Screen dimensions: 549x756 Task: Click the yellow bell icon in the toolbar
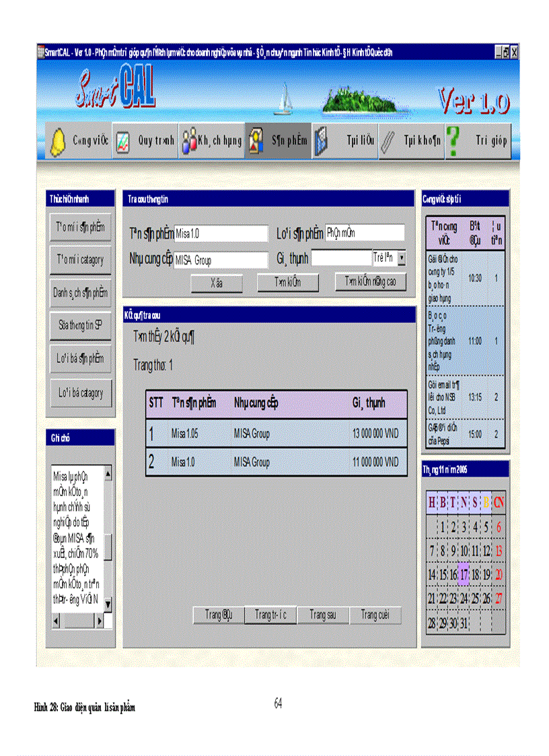pyautogui.click(x=58, y=142)
